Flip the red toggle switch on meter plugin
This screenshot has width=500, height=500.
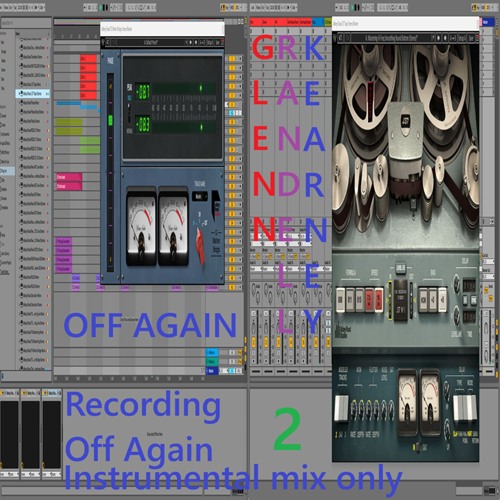click(200, 246)
